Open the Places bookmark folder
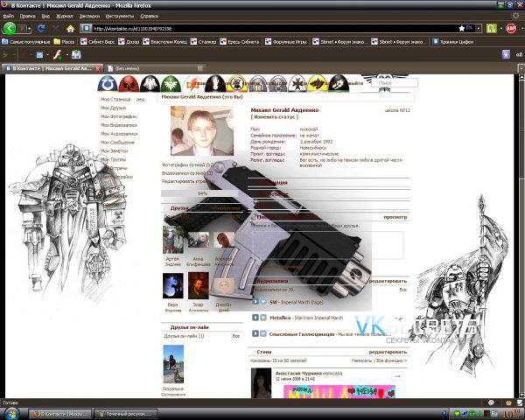This screenshot has height=420, width=525. (64, 42)
